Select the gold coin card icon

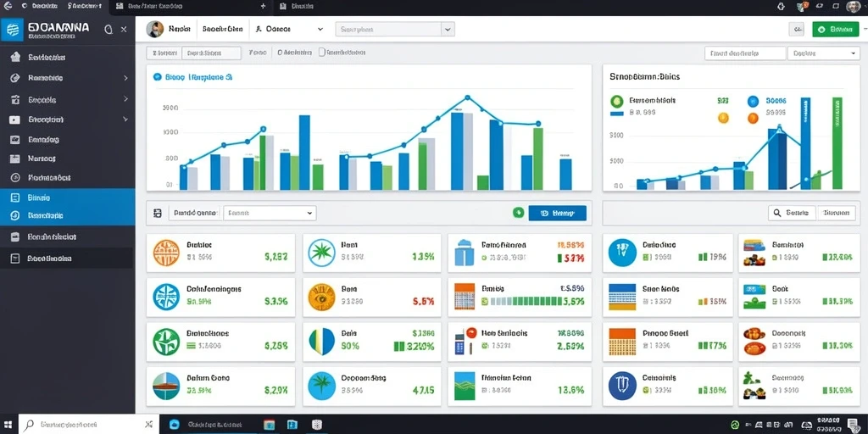(321, 297)
